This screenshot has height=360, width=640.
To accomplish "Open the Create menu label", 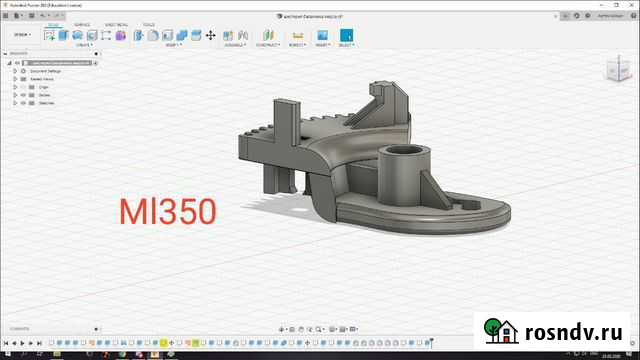I will pyautogui.click(x=84, y=45).
